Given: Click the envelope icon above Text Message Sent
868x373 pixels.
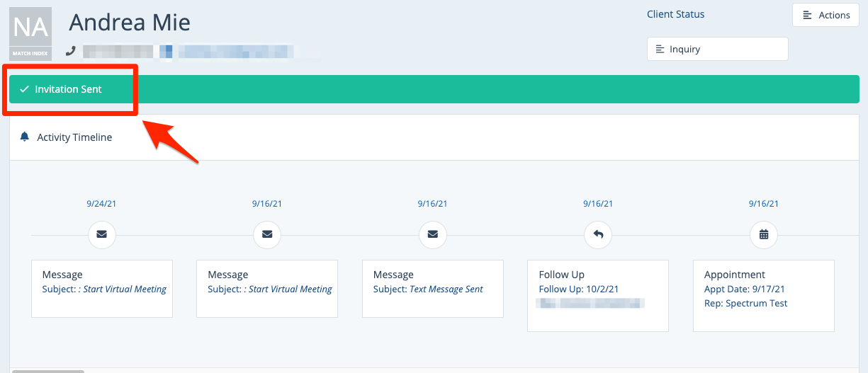Looking at the screenshot, I should point(432,234).
